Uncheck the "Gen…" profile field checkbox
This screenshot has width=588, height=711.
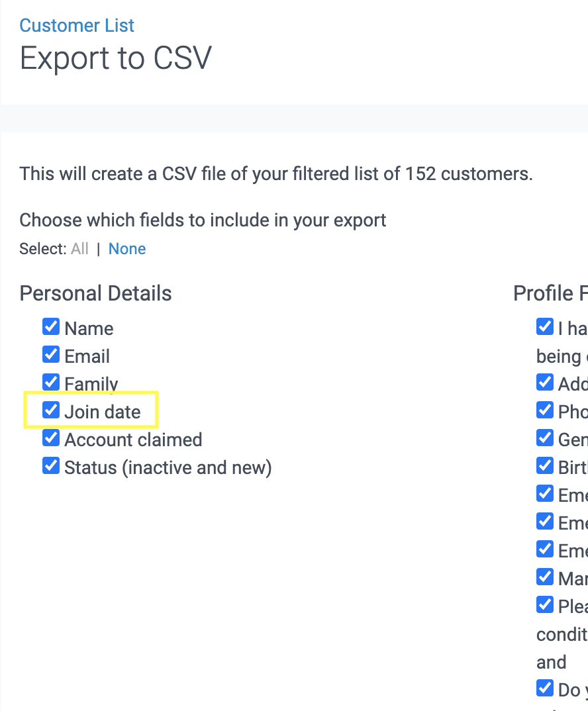coord(545,438)
